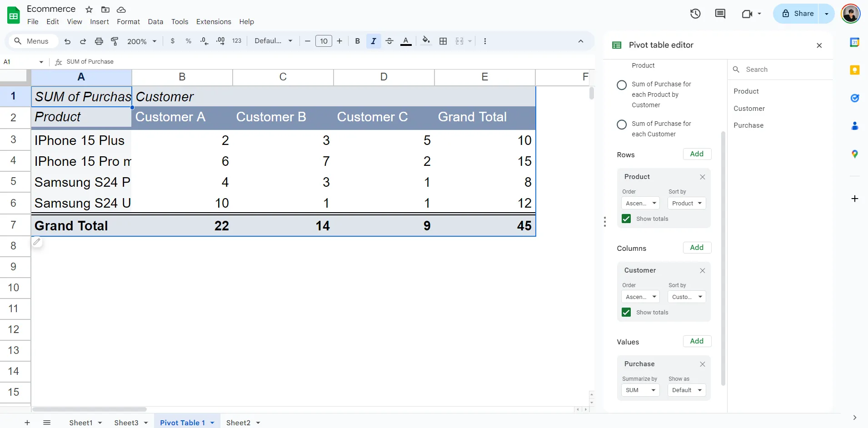Screen dimensions: 868x428
Task: Open Google Keep side panel icon
Action: tap(855, 70)
